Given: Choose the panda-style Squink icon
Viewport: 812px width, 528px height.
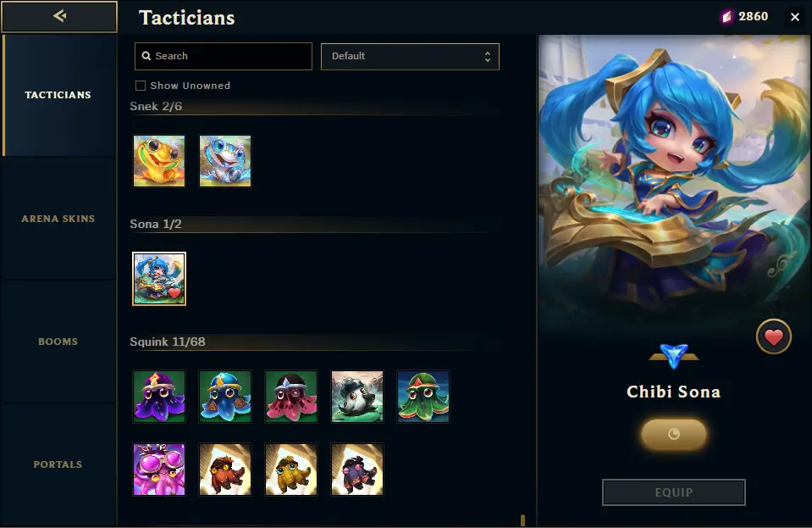Looking at the screenshot, I should 357,397.
